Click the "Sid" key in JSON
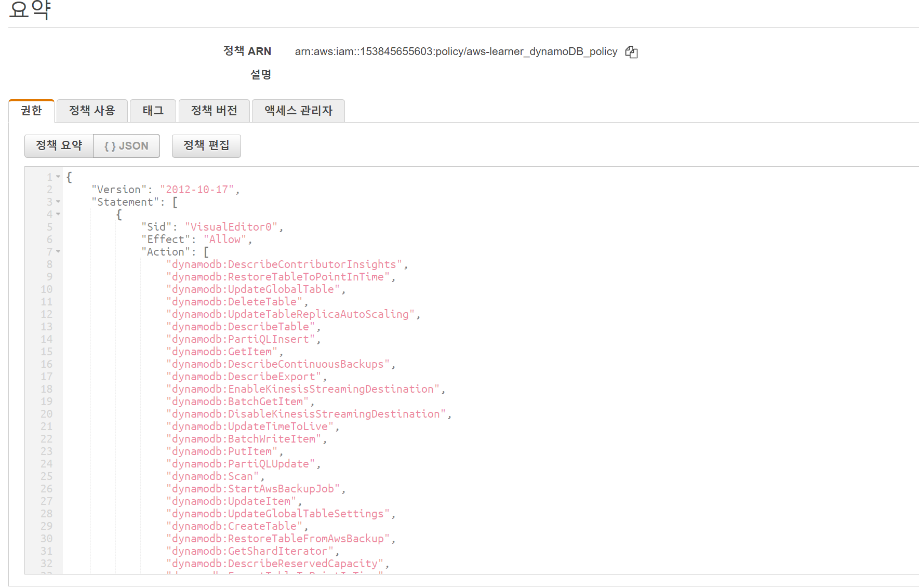Image resolution: width=919 pixels, height=588 pixels. click(156, 227)
